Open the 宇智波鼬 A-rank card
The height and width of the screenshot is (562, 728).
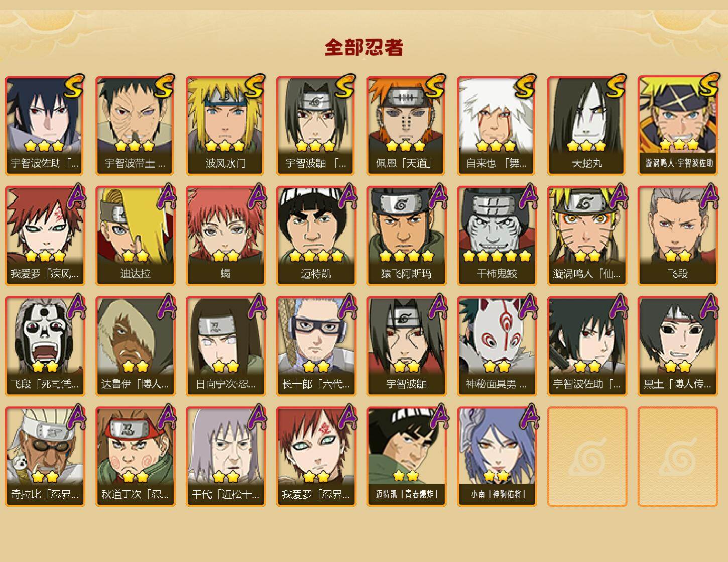coord(406,346)
